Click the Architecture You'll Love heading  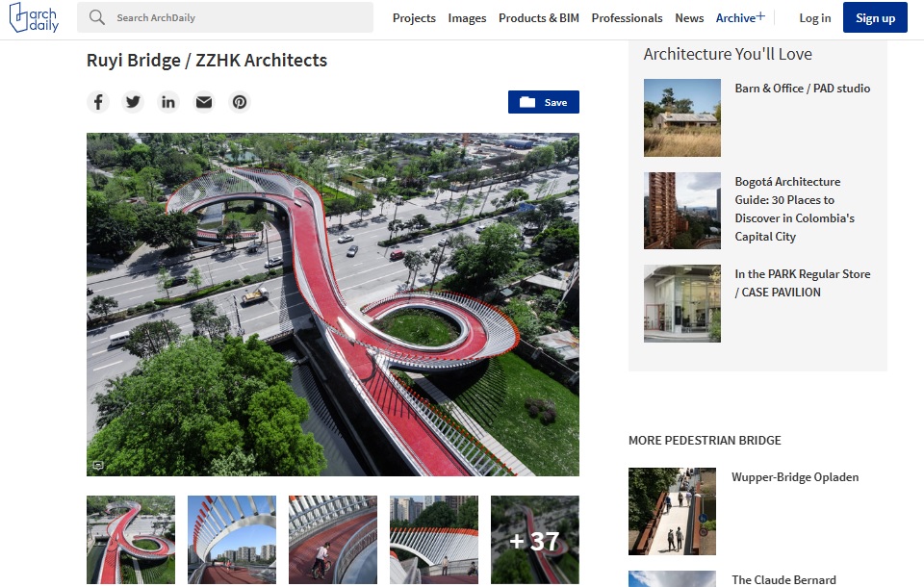coord(728,54)
